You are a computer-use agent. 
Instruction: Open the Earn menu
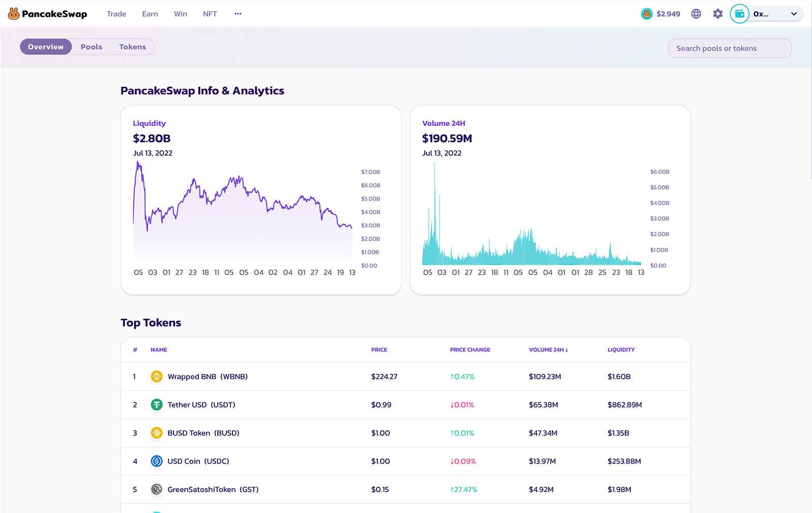150,14
